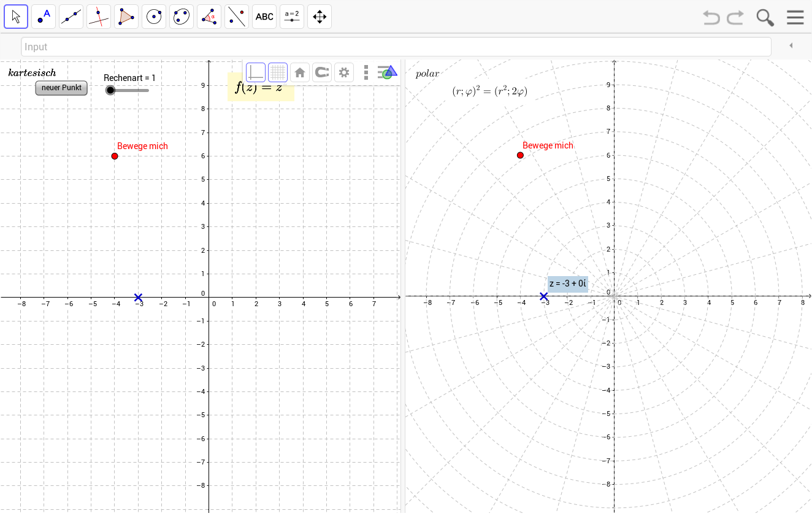Click the neuer Punkt button

click(61, 88)
